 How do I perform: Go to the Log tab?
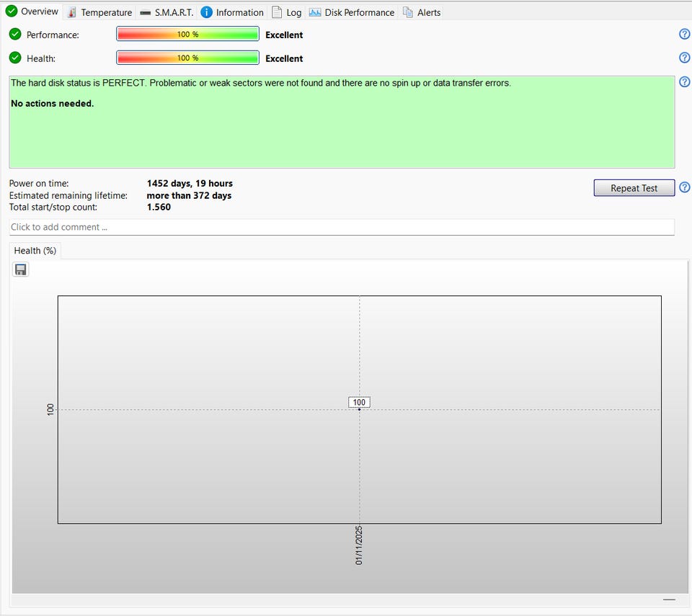(287, 12)
